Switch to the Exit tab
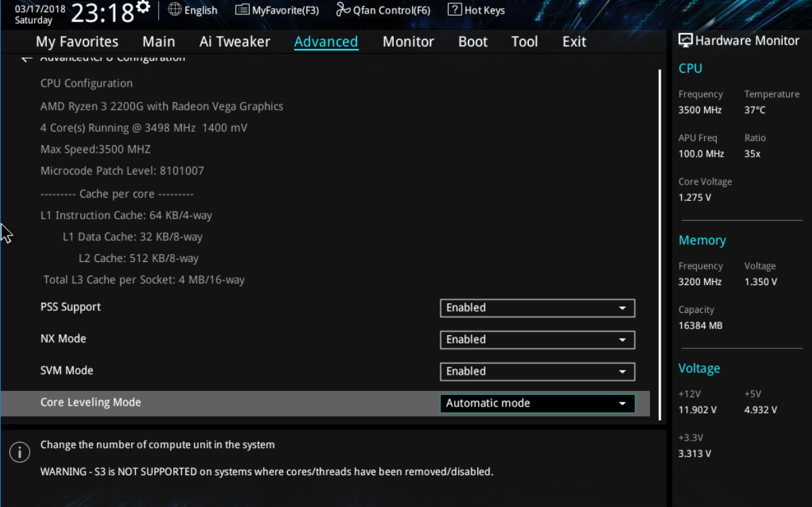 [574, 41]
